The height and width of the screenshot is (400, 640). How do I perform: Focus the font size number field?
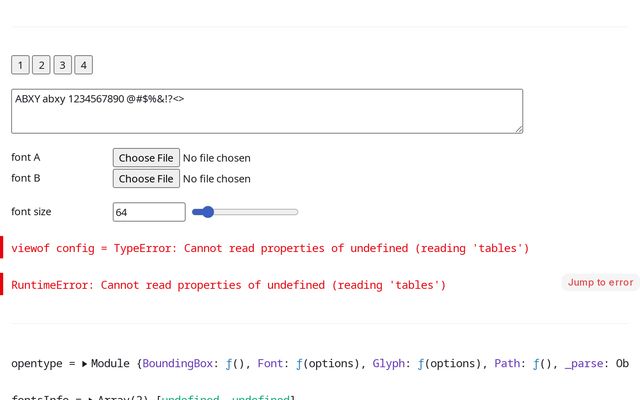point(149,212)
